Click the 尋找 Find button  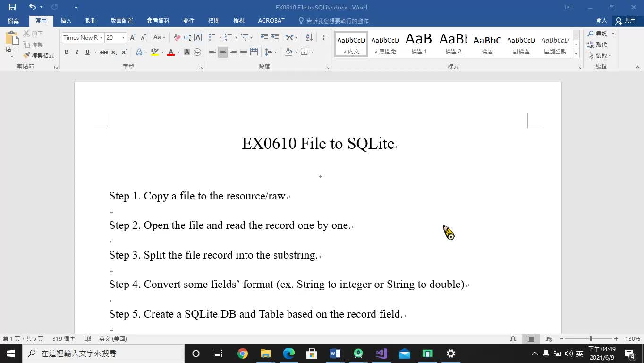pos(597,34)
